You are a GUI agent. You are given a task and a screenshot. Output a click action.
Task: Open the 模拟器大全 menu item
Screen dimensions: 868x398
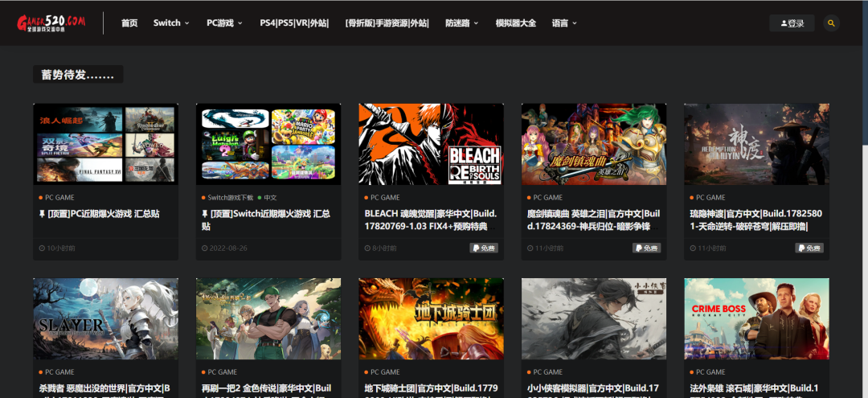pos(515,23)
